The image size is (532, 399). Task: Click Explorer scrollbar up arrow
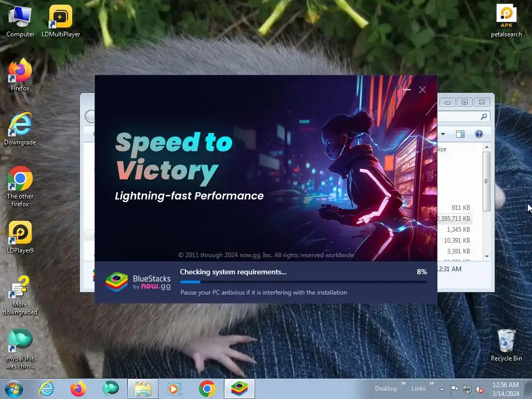(x=487, y=147)
